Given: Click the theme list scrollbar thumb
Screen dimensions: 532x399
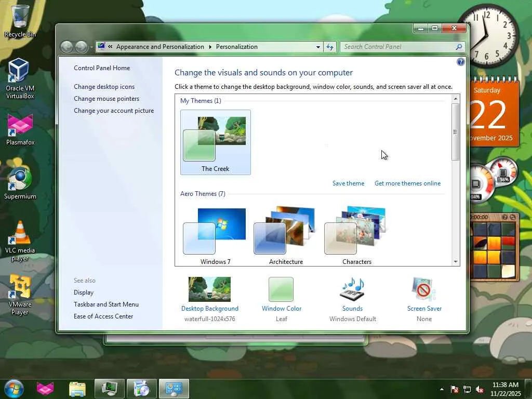Looking at the screenshot, I should (455, 132).
